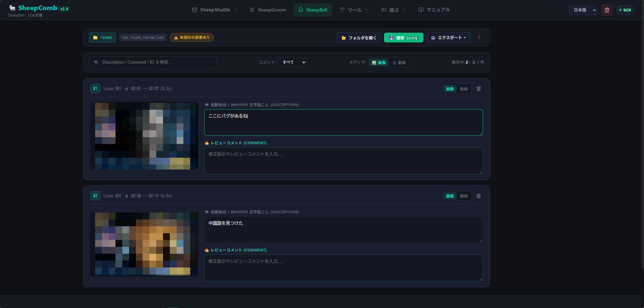Set issue_001 media to 画像
This screenshot has width=644, height=308.
pyautogui.click(x=450, y=89)
